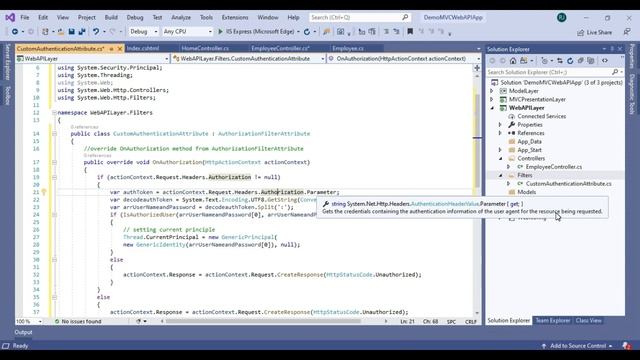Expand the References node
The image size is (640, 360).
(x=500, y=133)
